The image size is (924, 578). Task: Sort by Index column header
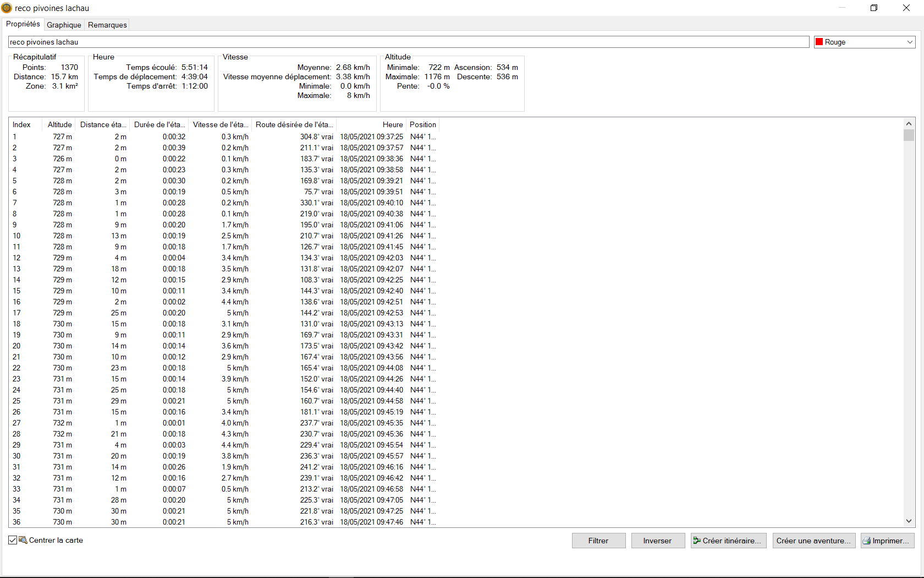pyautogui.click(x=25, y=124)
